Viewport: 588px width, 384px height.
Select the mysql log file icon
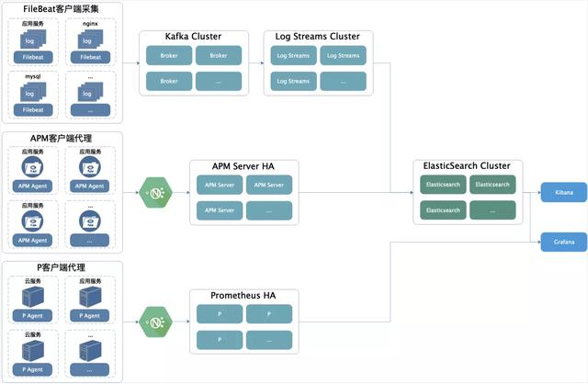click(32, 92)
